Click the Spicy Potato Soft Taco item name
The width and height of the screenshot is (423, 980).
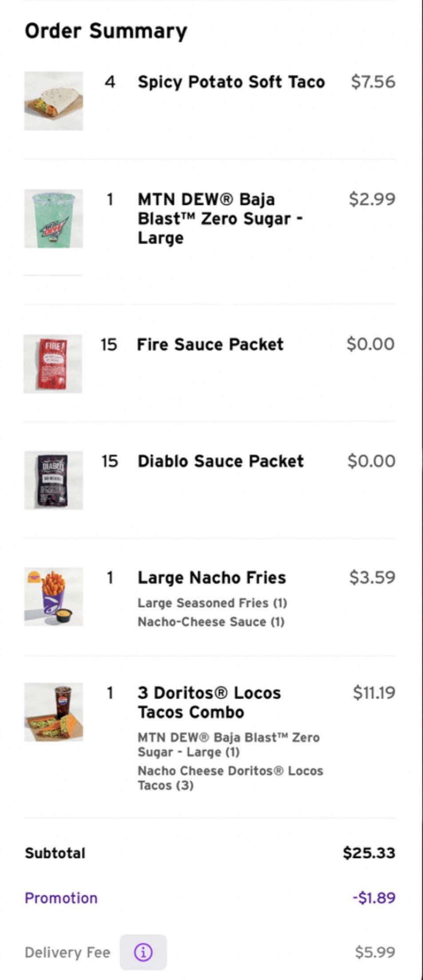tap(231, 82)
